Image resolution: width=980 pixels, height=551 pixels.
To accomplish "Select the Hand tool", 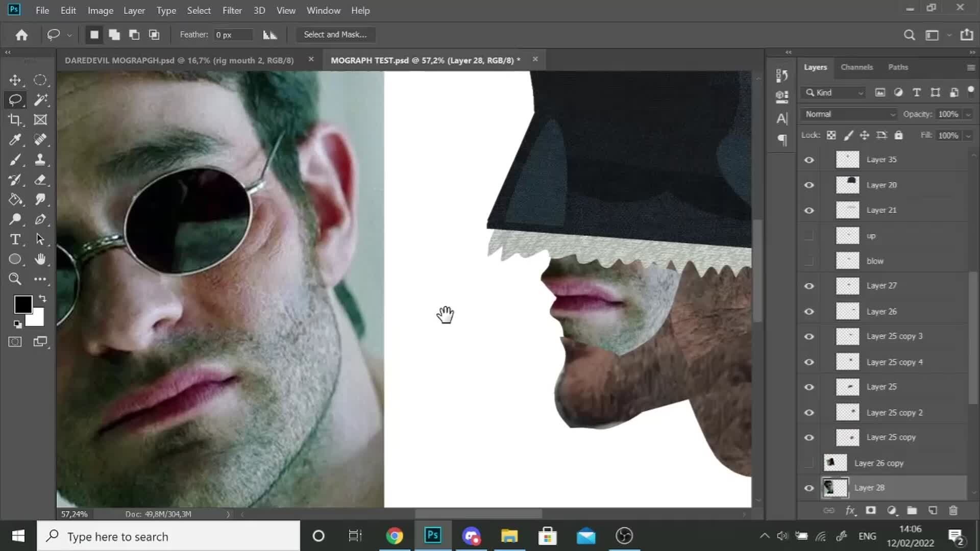I will point(40,259).
